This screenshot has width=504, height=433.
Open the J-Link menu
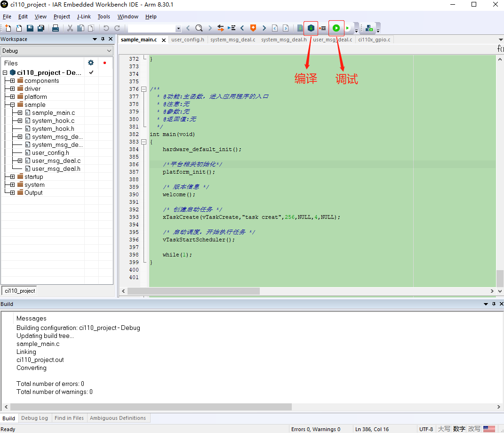(x=84, y=17)
